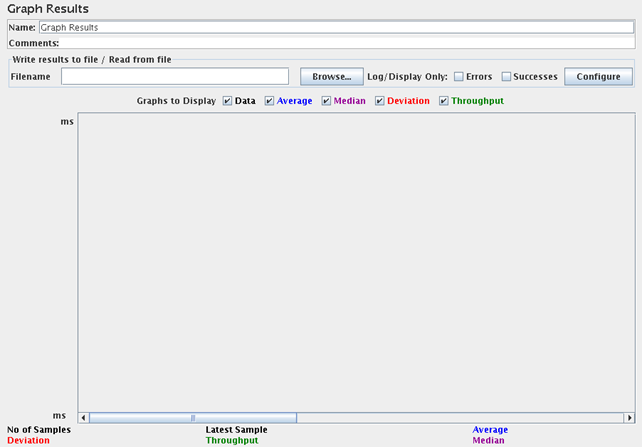642x447 pixels.
Task: Click the Filename input box
Action: tap(175, 76)
